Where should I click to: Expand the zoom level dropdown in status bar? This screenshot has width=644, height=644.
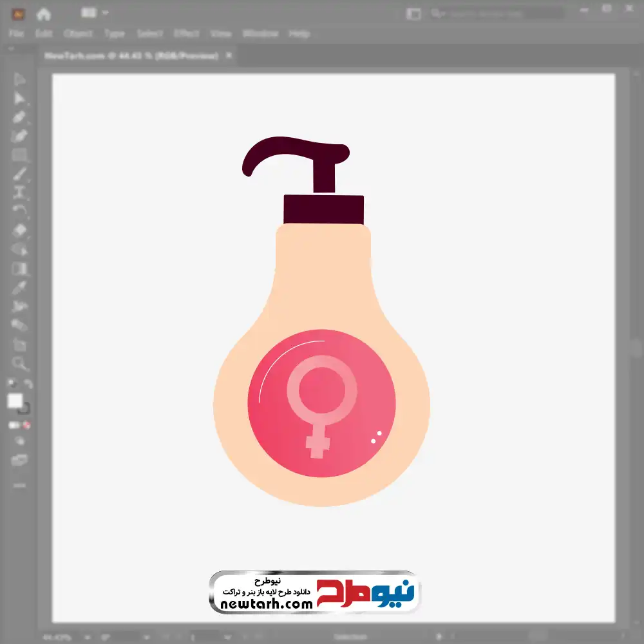[86, 637]
